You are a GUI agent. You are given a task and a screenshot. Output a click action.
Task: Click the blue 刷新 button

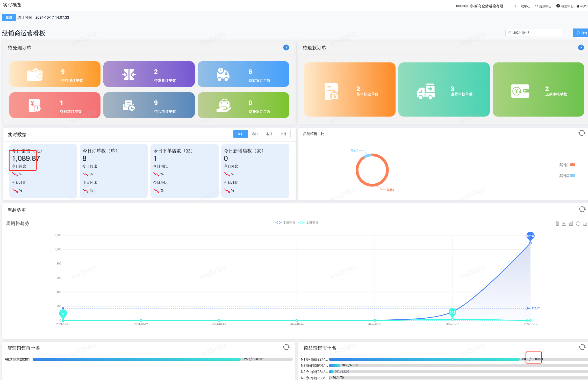(9, 18)
